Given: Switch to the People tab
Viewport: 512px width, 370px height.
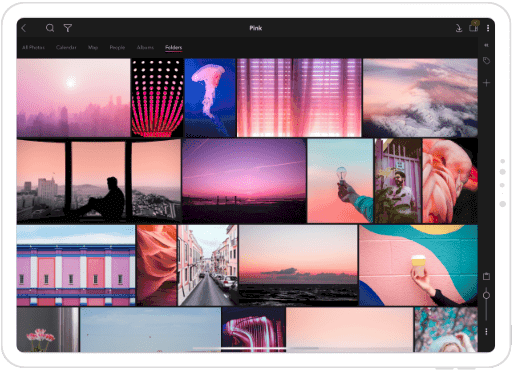Looking at the screenshot, I should [117, 47].
